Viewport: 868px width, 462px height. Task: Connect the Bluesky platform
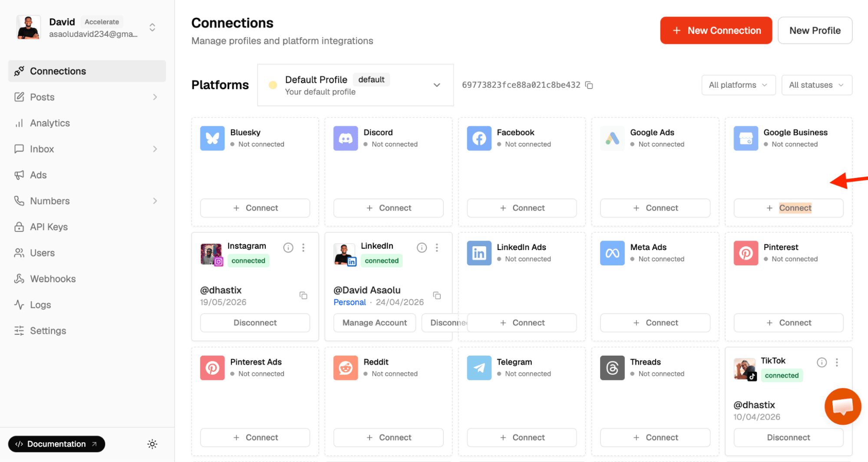click(x=255, y=208)
